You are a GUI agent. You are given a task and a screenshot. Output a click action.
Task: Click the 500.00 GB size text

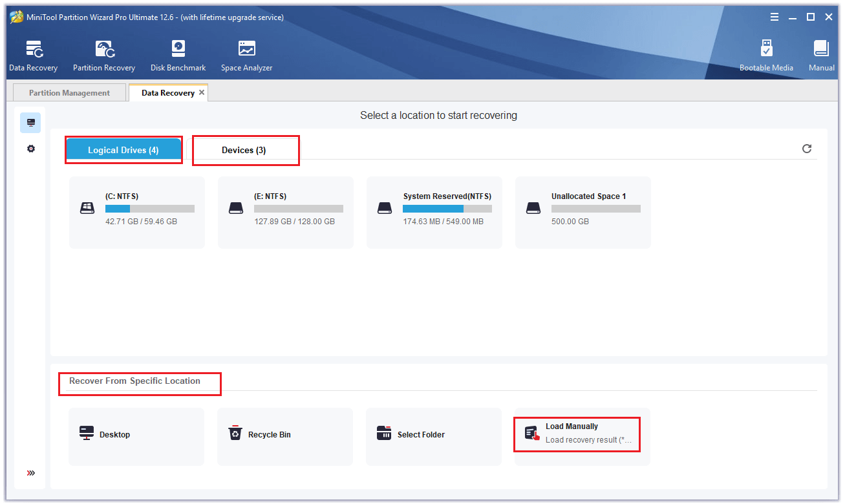[x=570, y=222]
